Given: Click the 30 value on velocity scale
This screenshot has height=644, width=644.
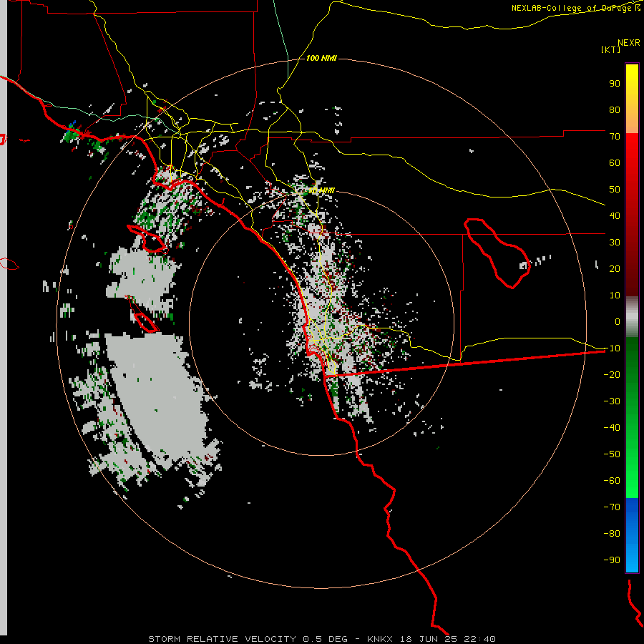Looking at the screenshot, I should pyautogui.click(x=615, y=243).
